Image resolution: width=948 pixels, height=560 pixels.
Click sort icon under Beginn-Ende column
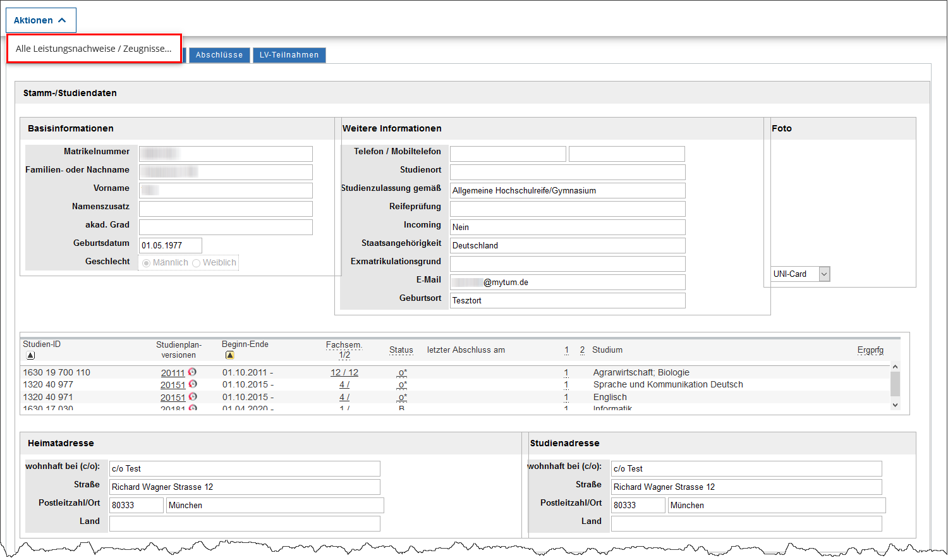(x=229, y=355)
